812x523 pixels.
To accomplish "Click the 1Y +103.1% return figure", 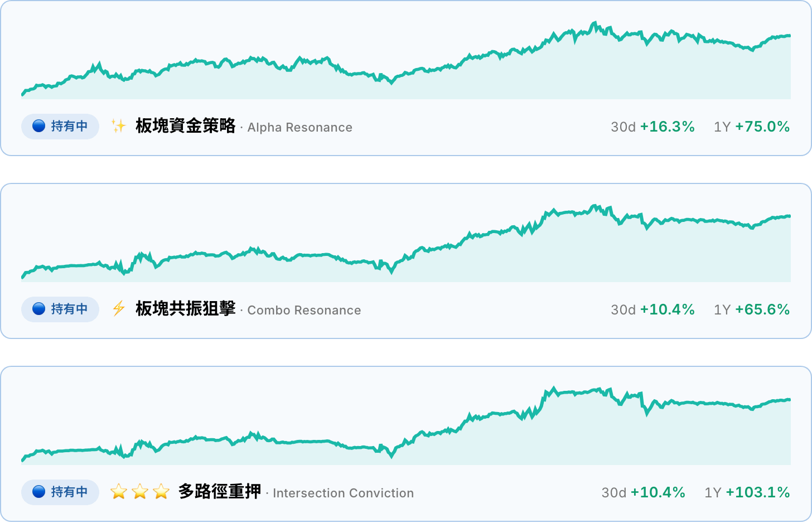I will point(747,493).
